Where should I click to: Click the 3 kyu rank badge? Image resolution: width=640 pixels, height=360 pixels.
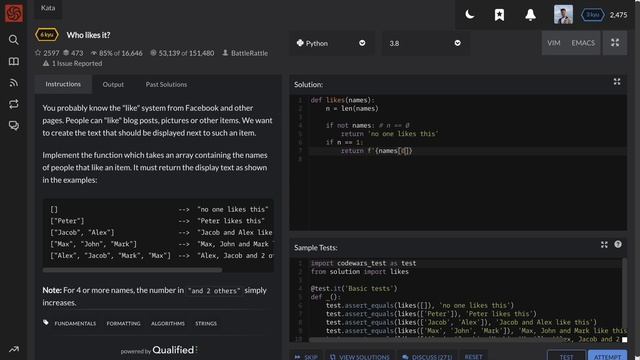point(592,15)
